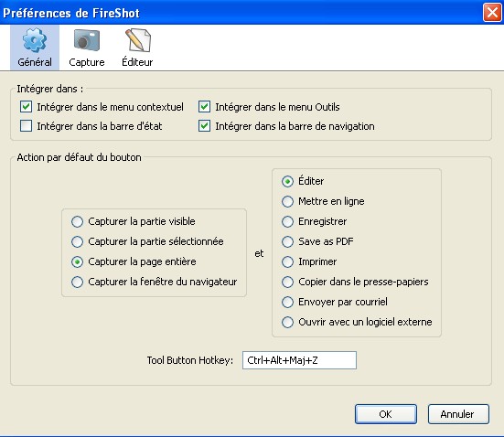The height and width of the screenshot is (437, 504).
Task: Click the Annuler button
Action: tap(458, 414)
